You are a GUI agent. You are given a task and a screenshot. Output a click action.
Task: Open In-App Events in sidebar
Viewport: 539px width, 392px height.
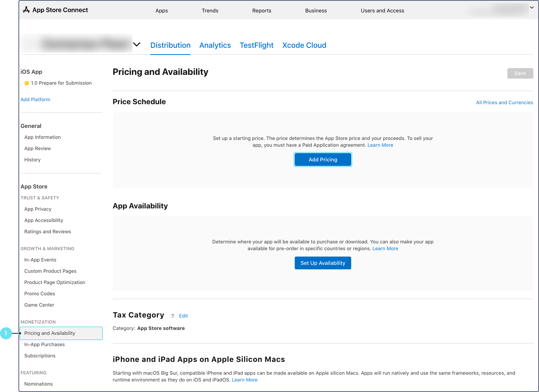pyautogui.click(x=40, y=260)
